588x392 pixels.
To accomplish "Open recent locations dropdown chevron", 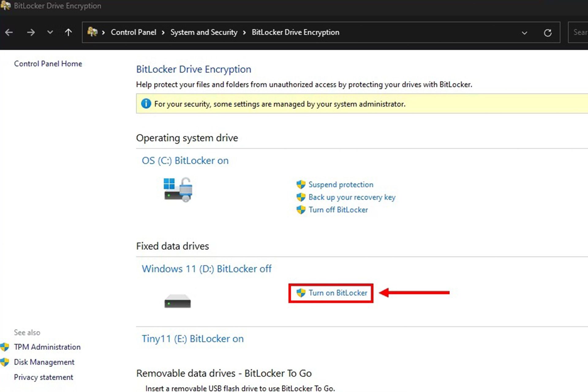I will click(x=50, y=32).
